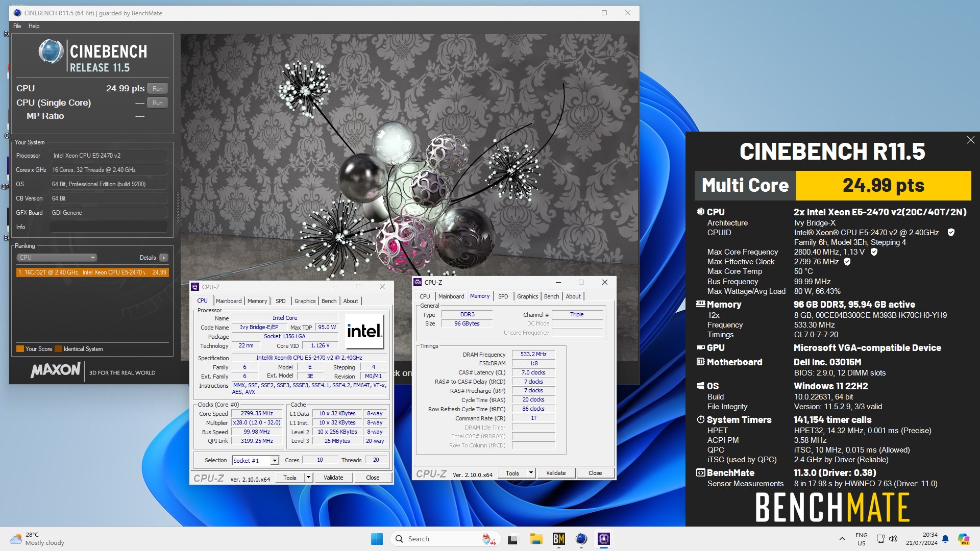Open SPD tab in left CPU-Z
The height and width of the screenshot is (551, 980).
point(281,301)
